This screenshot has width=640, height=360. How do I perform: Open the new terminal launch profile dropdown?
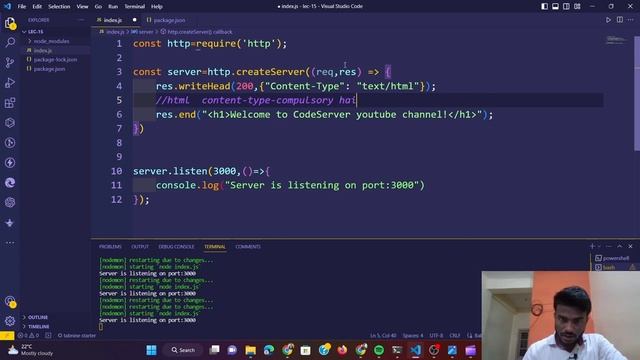(x=599, y=247)
